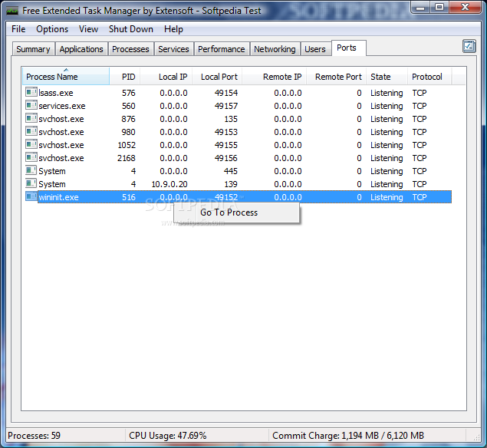Click local port value 49153
This screenshot has height=448, width=487.
[226, 132]
